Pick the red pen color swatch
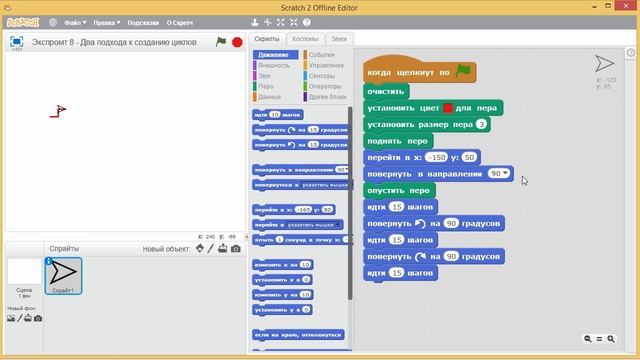Image resolution: width=640 pixels, height=360 pixels. pyautogui.click(x=448, y=108)
